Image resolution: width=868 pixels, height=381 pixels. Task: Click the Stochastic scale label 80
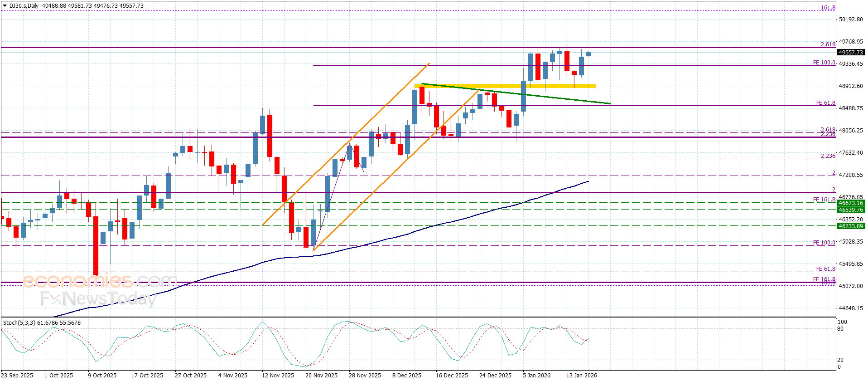coord(840,329)
